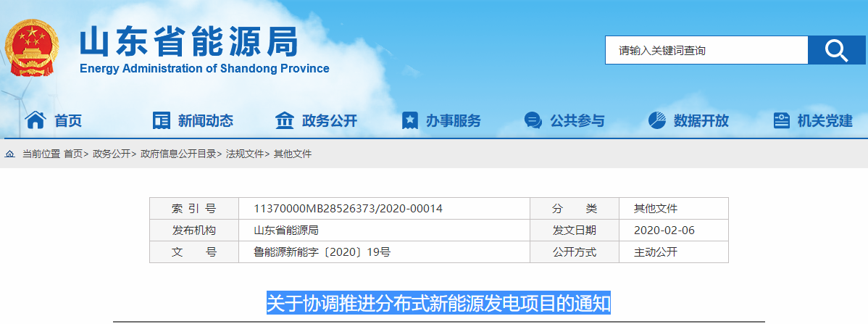Open 政府信息公开目录 breadcrumb link

(178, 154)
